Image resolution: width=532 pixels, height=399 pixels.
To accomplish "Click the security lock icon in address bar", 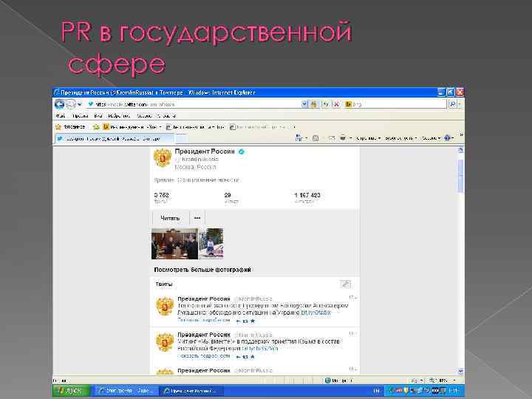I will 314,104.
